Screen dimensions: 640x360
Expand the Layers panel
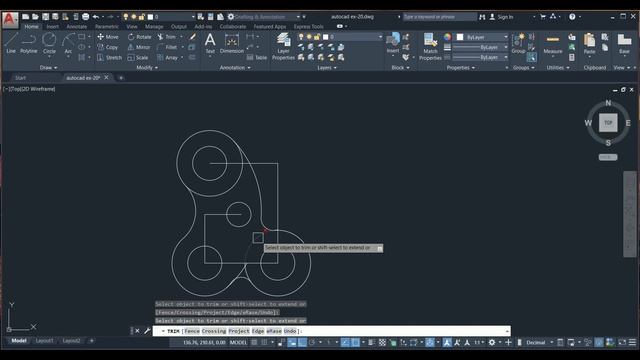pyautogui.click(x=327, y=68)
